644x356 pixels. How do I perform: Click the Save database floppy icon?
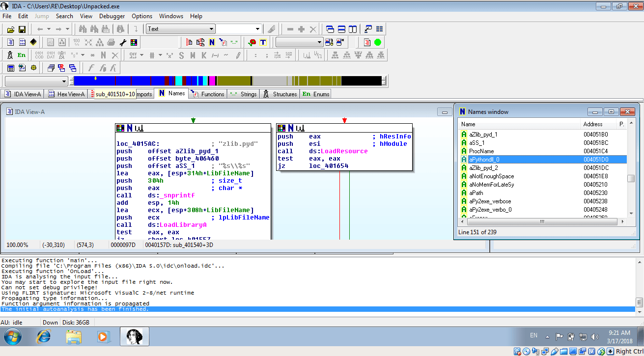coord(22,29)
